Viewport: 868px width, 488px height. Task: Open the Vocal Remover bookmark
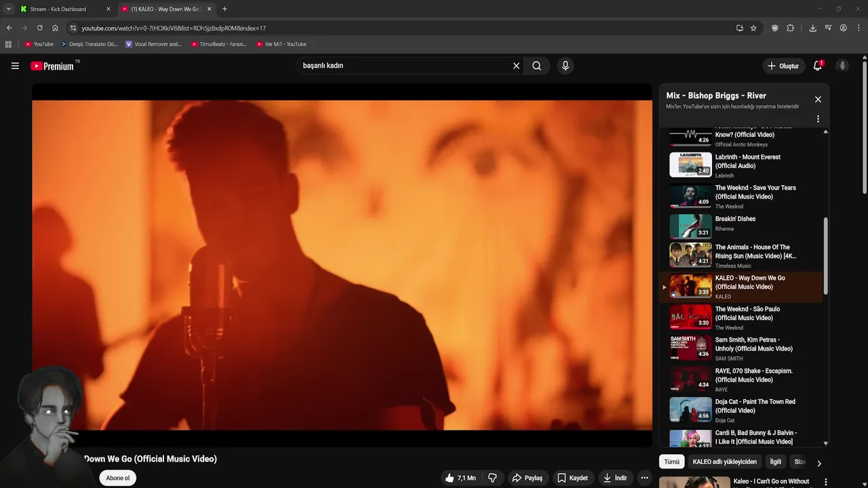click(153, 44)
